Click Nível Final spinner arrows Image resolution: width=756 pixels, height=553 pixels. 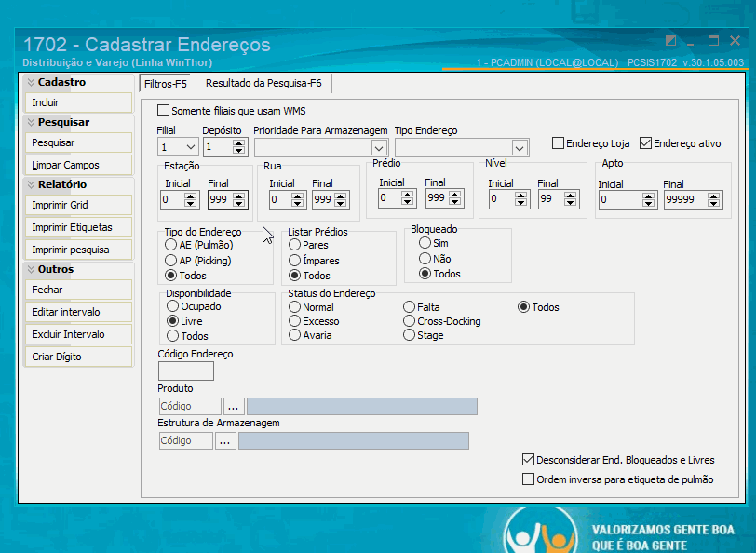(x=571, y=198)
